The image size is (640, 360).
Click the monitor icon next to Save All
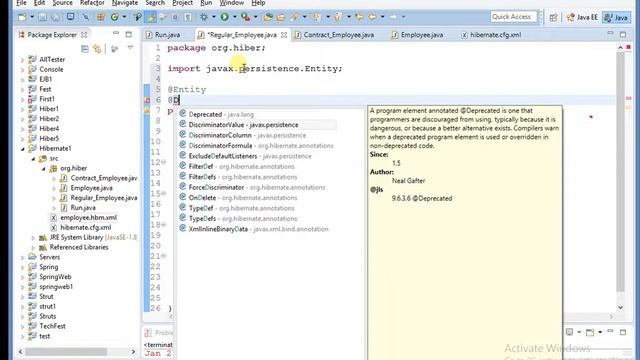(x=70, y=17)
